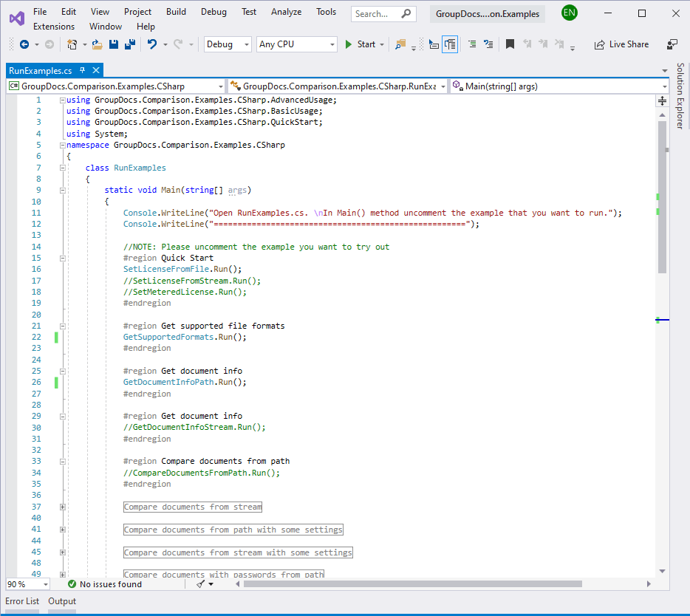Screen dimensions: 690x616
Task: Click the horizontal scrollbar right arrow
Action: [x=649, y=584]
